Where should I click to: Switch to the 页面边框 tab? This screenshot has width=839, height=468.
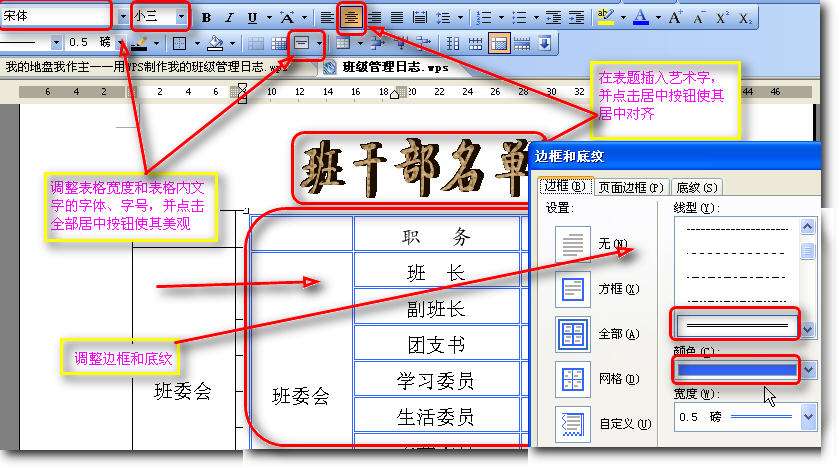[x=629, y=187]
